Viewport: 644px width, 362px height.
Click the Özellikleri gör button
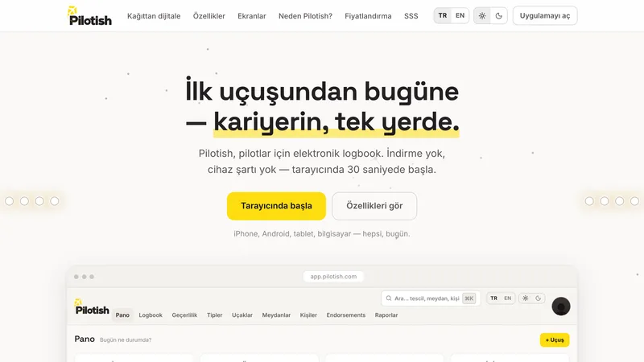(x=374, y=206)
